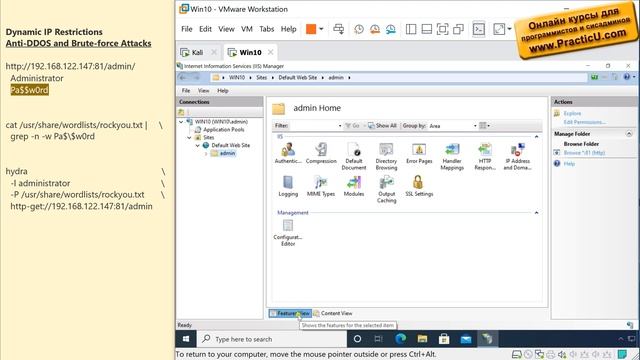Open IP Address and Domain Restrictions

coord(518,156)
